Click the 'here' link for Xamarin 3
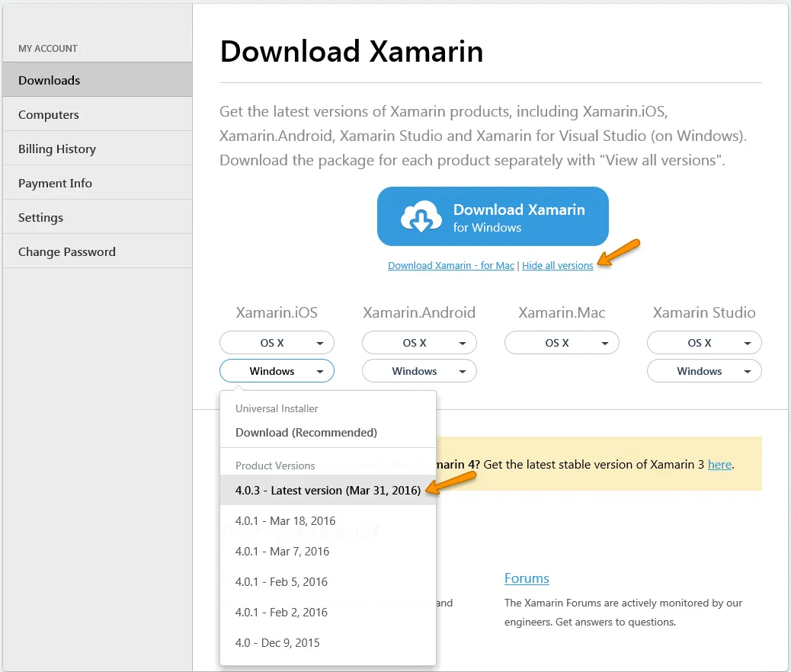 (x=719, y=464)
